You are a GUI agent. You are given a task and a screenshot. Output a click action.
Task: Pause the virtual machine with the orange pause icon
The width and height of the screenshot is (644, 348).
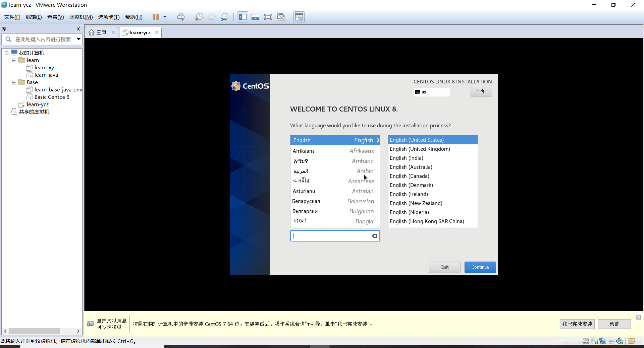coord(156,17)
